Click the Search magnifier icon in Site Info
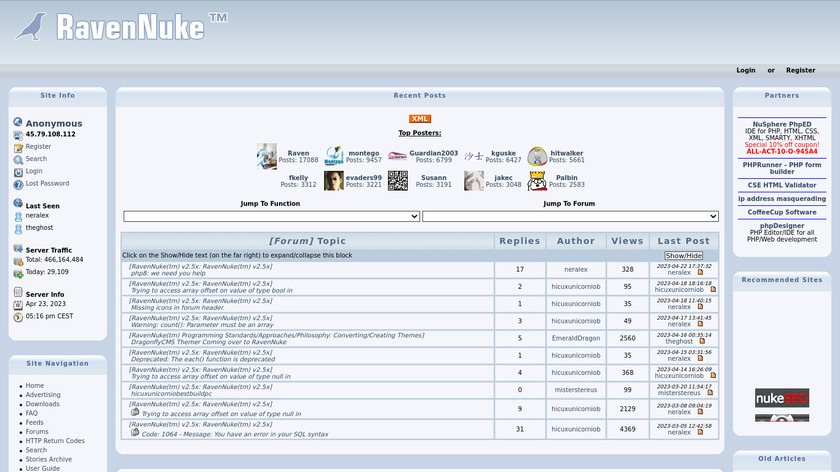The height and width of the screenshot is (472, 840). [x=18, y=160]
